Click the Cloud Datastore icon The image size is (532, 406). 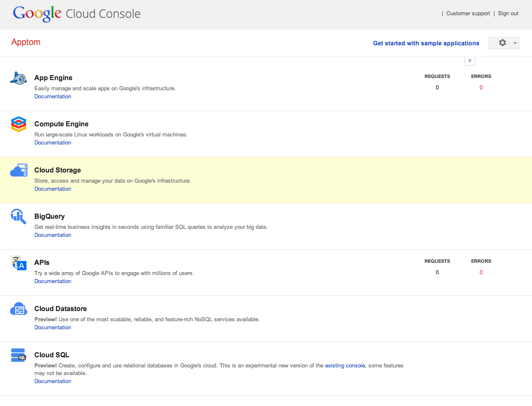click(x=19, y=309)
